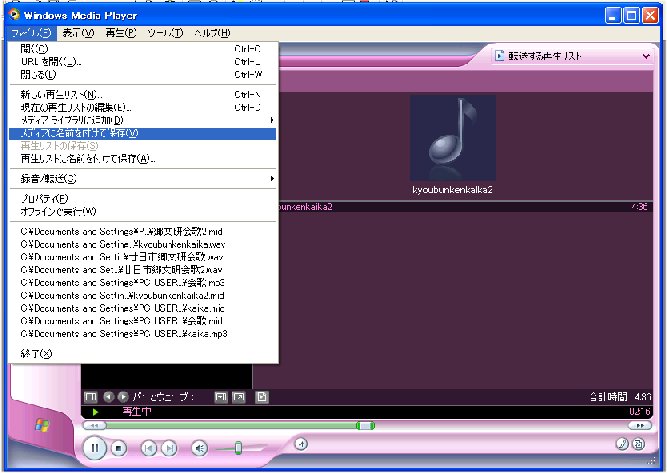Click the Windows Media Player title bar icon
667x473 pixels.
[14, 15]
